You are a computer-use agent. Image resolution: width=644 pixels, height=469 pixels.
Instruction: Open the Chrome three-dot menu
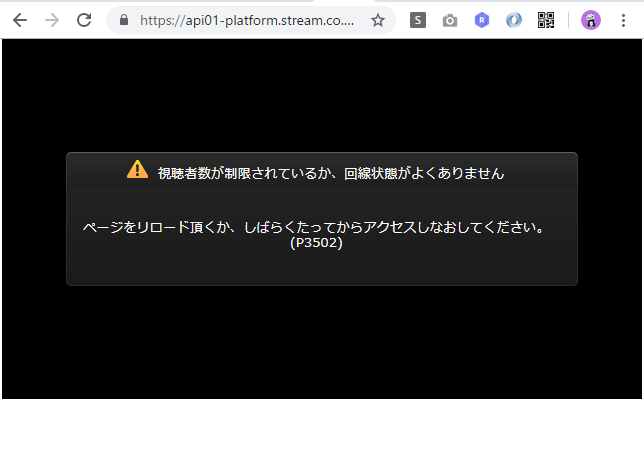point(624,20)
